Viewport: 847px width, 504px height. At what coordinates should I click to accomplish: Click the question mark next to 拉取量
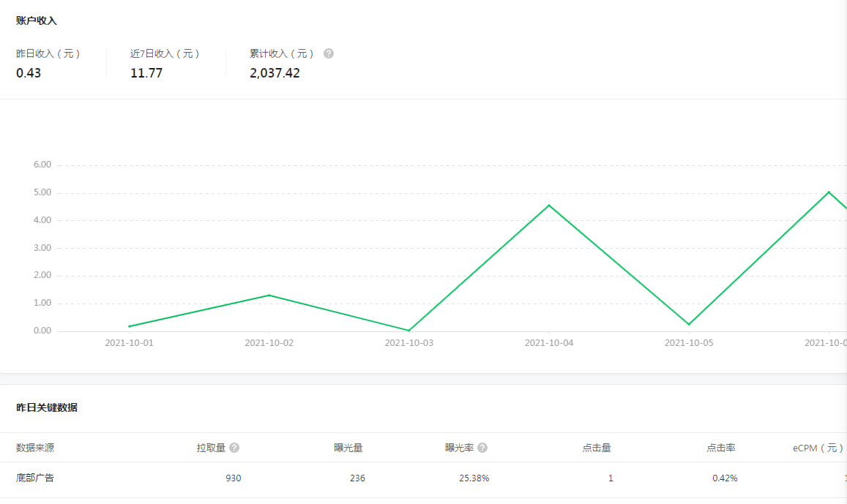click(x=234, y=448)
